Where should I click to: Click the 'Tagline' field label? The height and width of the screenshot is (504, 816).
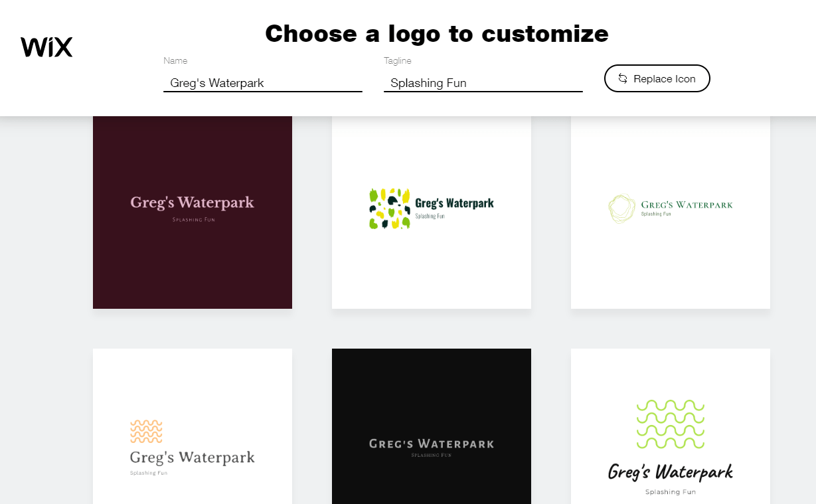tap(398, 60)
